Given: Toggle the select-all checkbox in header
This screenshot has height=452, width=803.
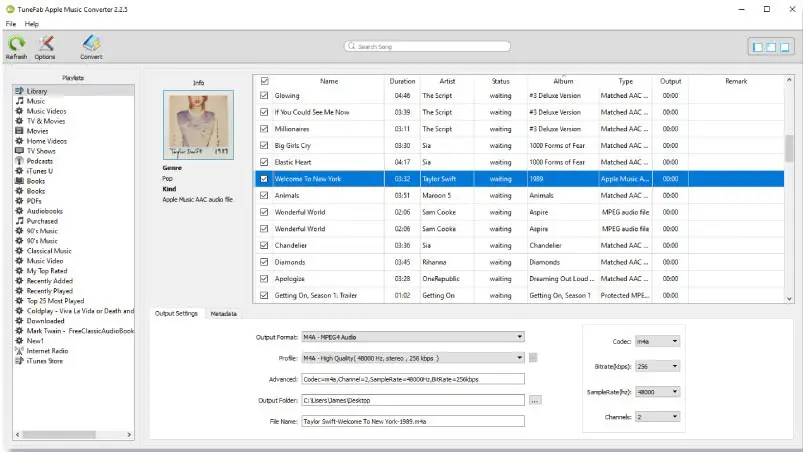Looking at the screenshot, I should coord(265,81).
